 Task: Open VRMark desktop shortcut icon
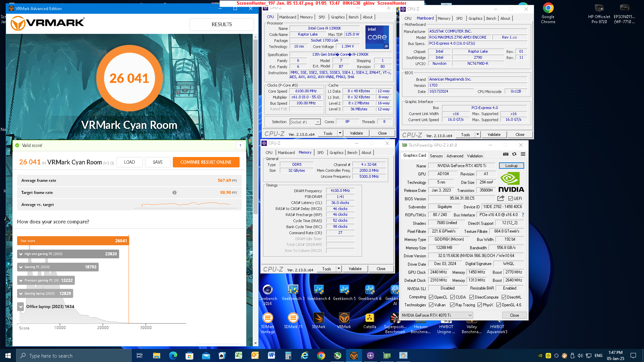pyautogui.click(x=344, y=320)
